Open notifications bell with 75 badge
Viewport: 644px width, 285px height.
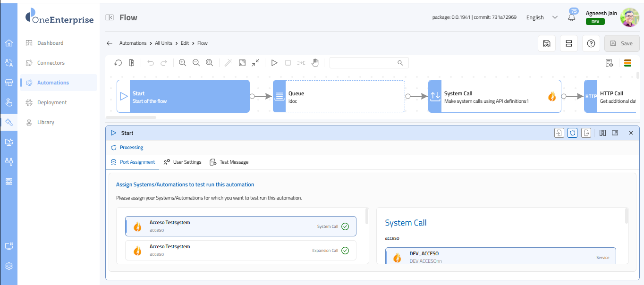click(x=572, y=17)
